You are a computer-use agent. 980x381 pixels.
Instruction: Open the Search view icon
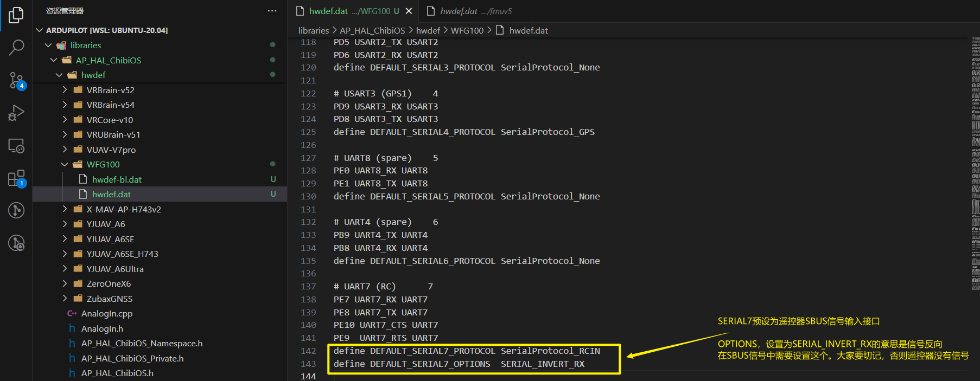point(16,48)
